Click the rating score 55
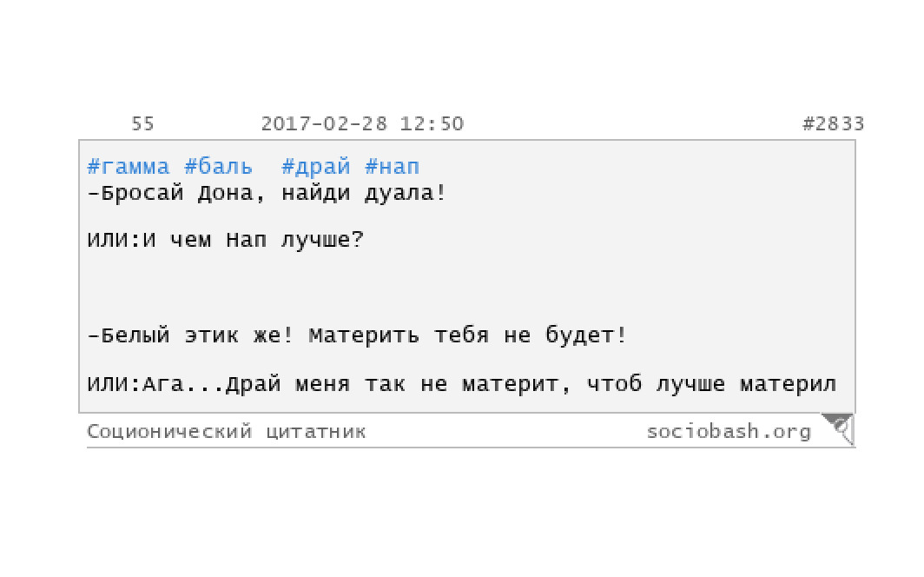The height and width of the screenshot is (577, 924). click(142, 123)
